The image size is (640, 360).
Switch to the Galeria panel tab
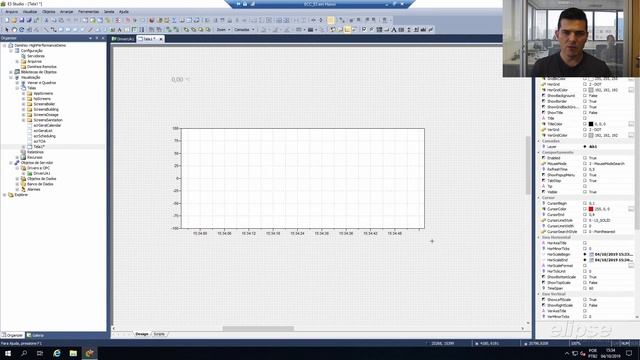pyautogui.click(x=36, y=335)
